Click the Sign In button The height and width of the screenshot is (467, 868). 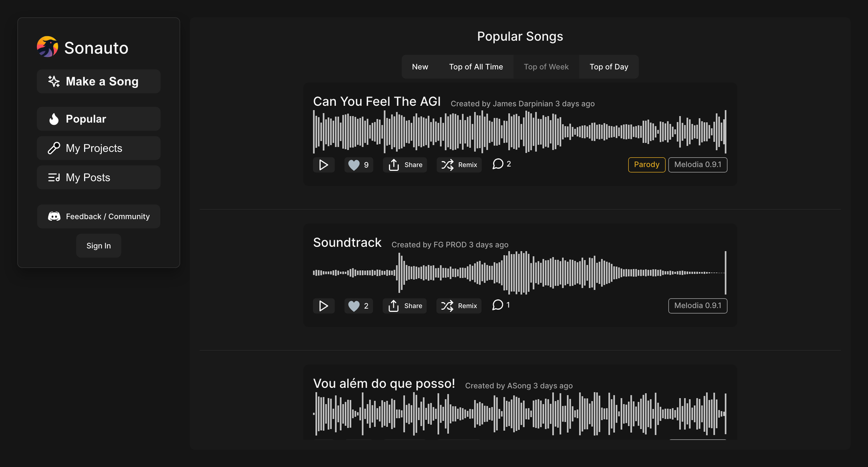[x=98, y=245]
